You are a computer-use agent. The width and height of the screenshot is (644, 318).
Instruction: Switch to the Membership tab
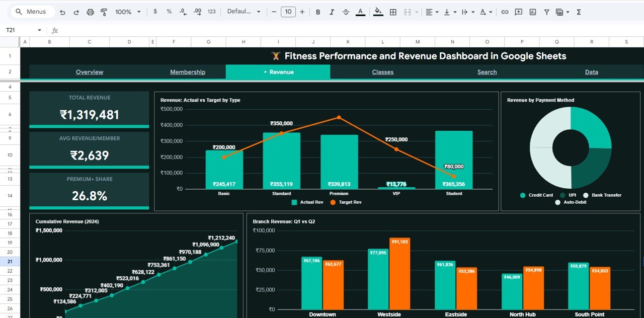click(188, 72)
